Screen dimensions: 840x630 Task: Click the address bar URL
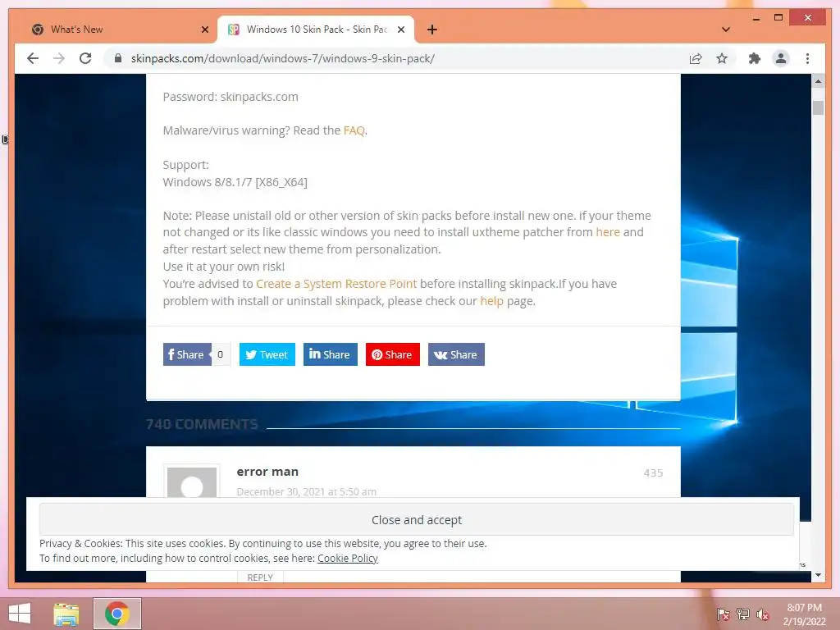(x=282, y=58)
